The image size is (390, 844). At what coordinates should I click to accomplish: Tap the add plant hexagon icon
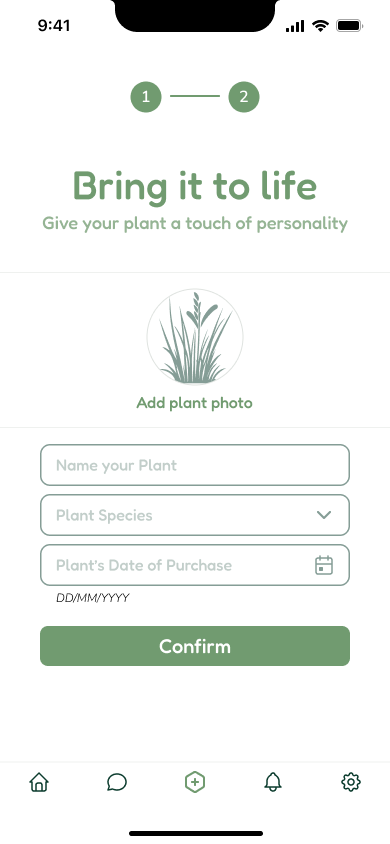(195, 782)
